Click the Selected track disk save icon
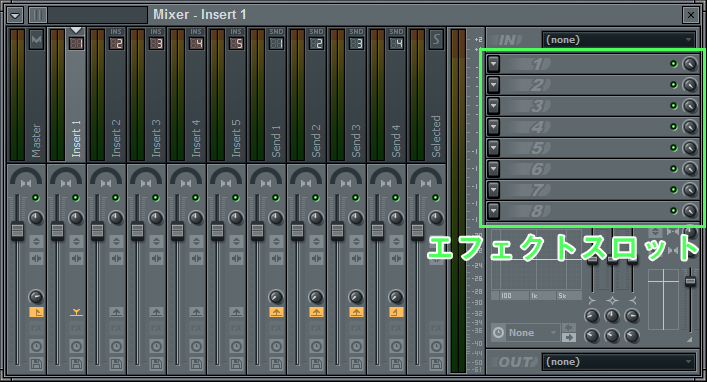 pos(436,364)
